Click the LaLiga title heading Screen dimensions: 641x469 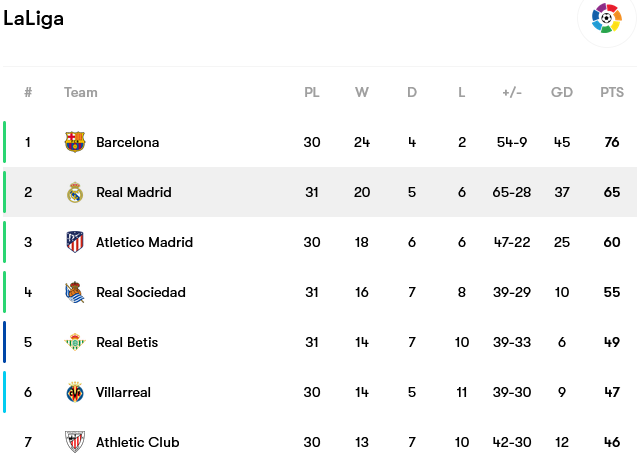click(34, 19)
